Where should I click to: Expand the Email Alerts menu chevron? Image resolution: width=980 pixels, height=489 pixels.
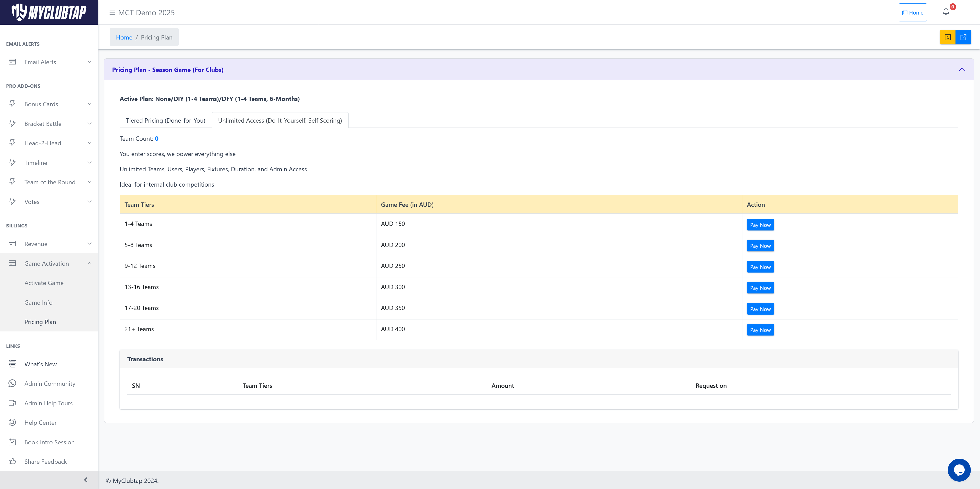(x=89, y=62)
